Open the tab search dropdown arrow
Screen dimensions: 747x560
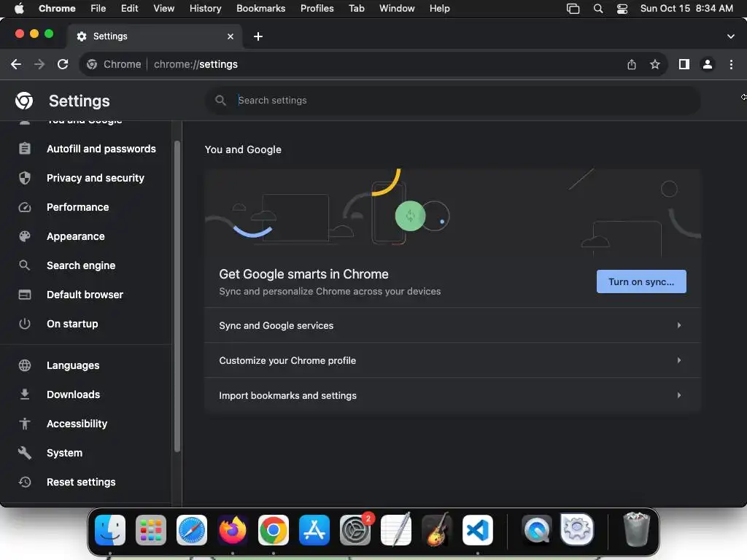click(731, 36)
